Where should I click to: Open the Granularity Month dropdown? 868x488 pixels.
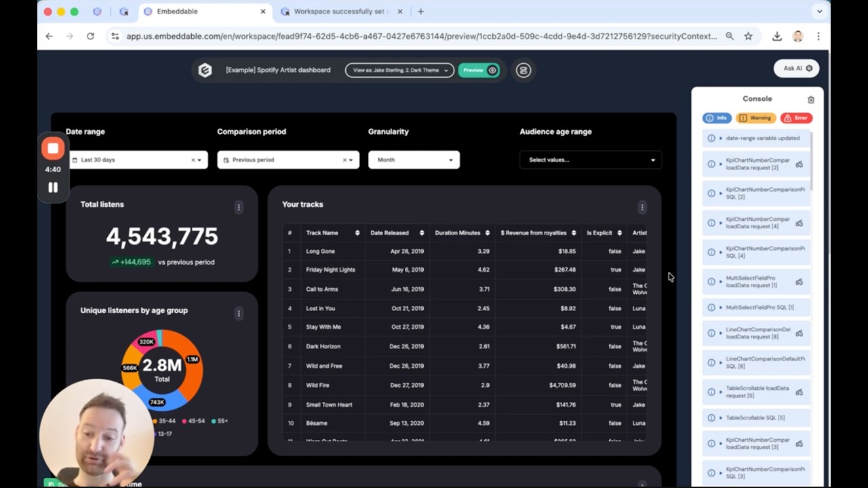pyautogui.click(x=414, y=160)
